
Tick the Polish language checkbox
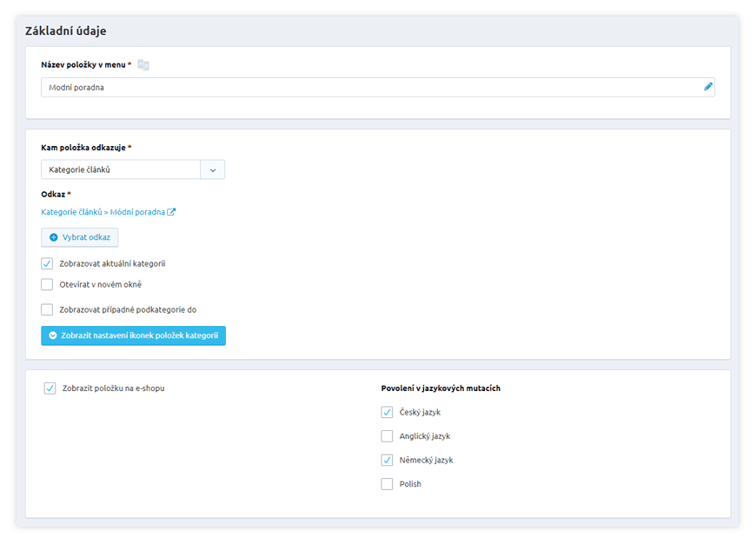point(387,484)
